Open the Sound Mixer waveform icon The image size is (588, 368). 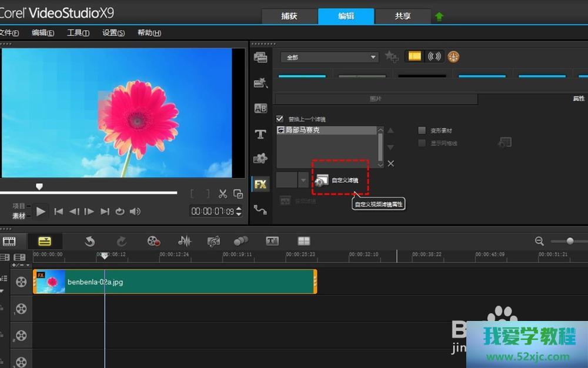click(185, 241)
